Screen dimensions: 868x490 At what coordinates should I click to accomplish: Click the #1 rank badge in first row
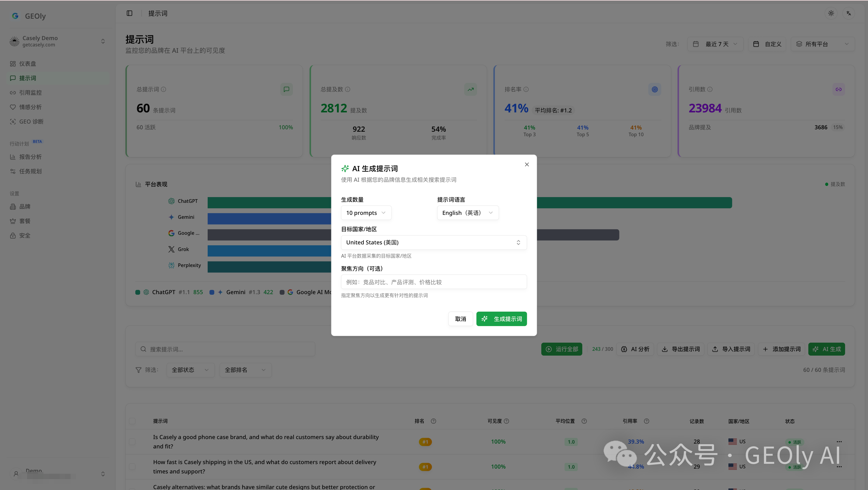point(425,442)
